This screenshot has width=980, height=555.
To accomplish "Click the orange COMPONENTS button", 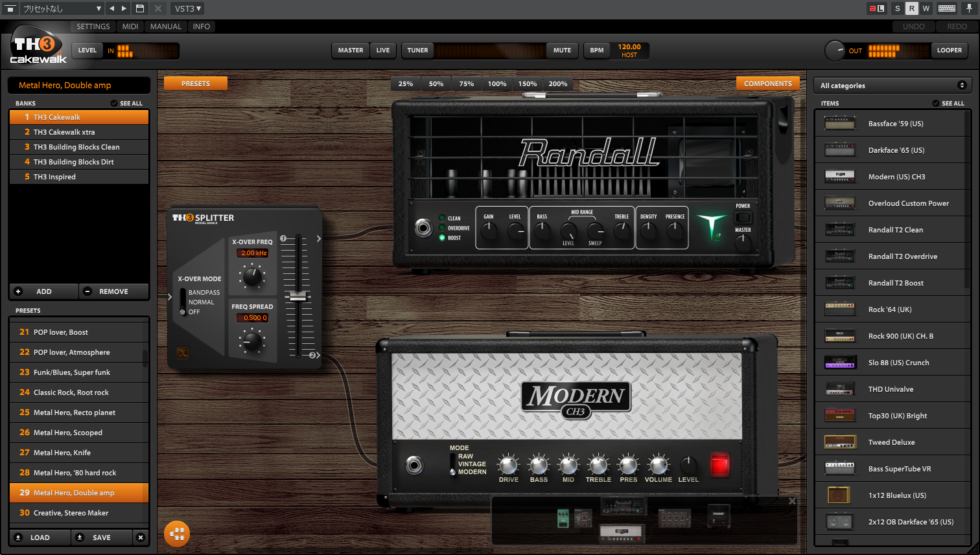I will tap(768, 84).
